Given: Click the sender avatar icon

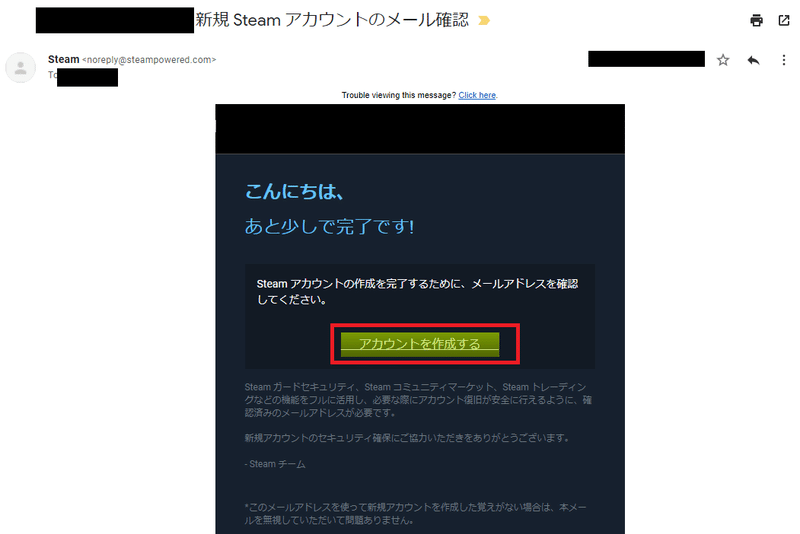Looking at the screenshot, I should tap(20, 67).
